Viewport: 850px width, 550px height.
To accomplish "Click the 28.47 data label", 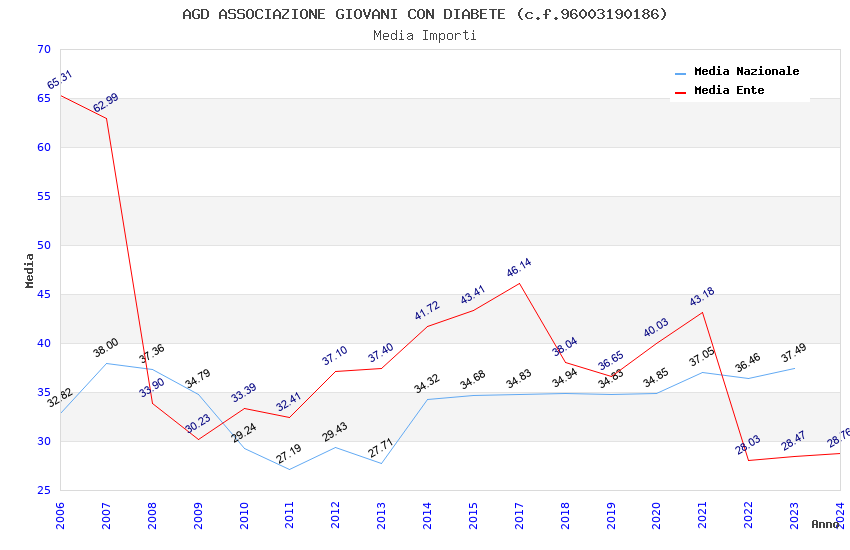I will click(794, 441).
